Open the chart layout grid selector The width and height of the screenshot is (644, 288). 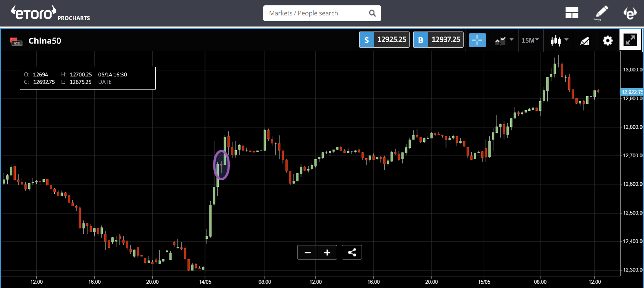572,13
